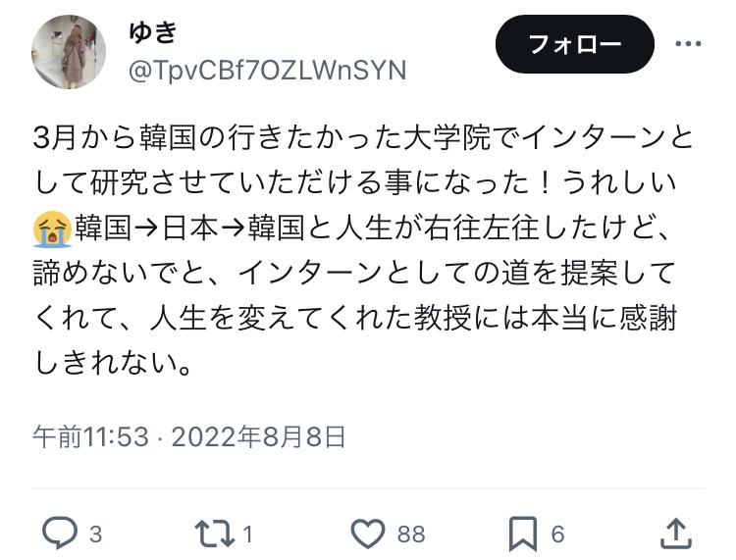736x560 pixels.
Task: Click the bookmark count 6
Action: [557, 534]
